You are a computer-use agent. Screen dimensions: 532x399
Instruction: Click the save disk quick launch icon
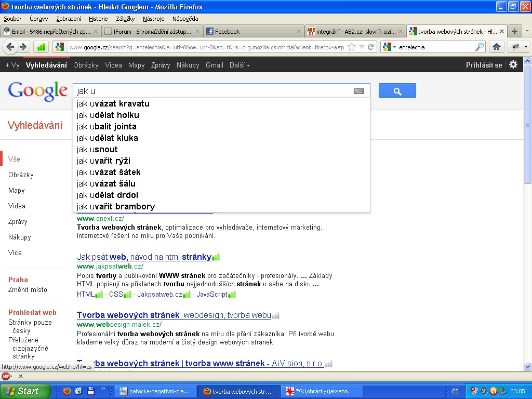[90, 391]
